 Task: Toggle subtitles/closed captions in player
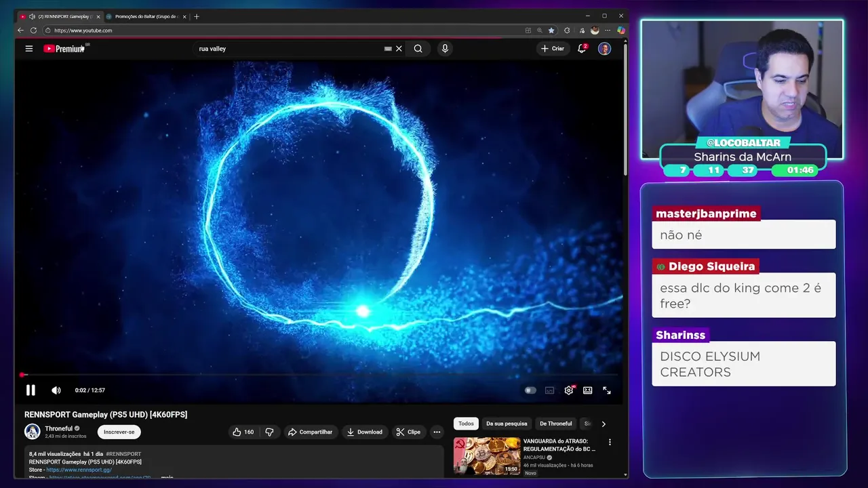(549, 390)
